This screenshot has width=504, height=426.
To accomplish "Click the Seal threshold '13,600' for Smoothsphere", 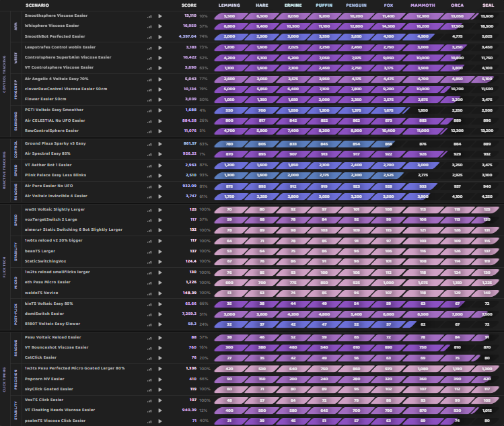I will 487,16.
